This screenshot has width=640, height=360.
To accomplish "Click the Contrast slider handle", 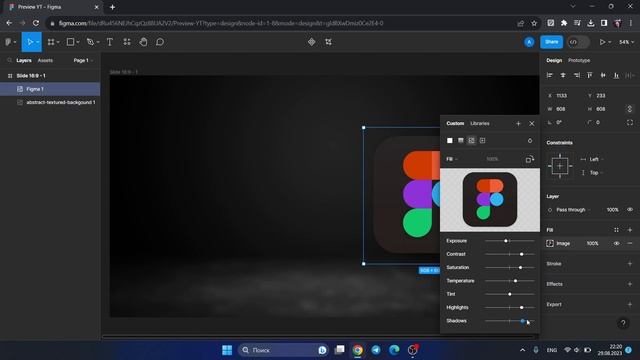I will [521, 254].
